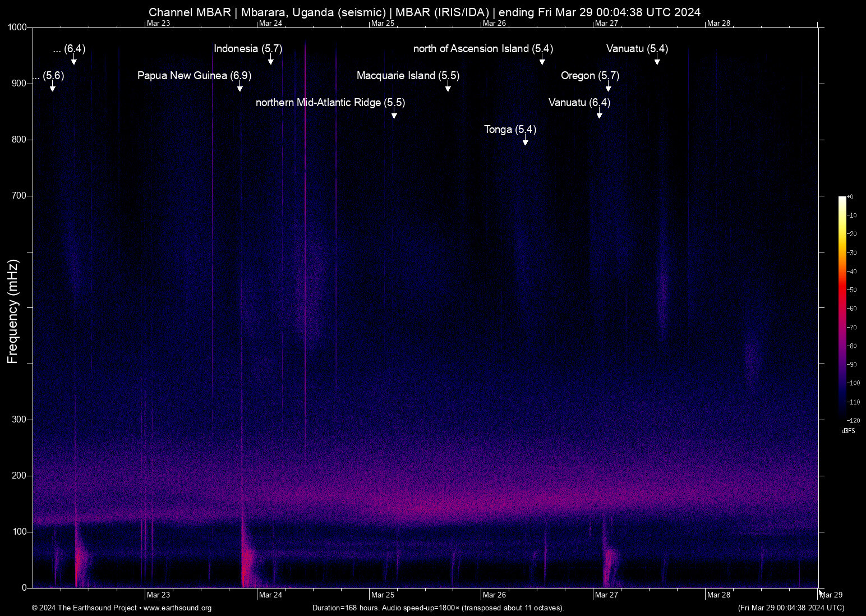Select the Tonga (5.4) earthquake label
This screenshot has width=866, height=616.
tap(510, 130)
